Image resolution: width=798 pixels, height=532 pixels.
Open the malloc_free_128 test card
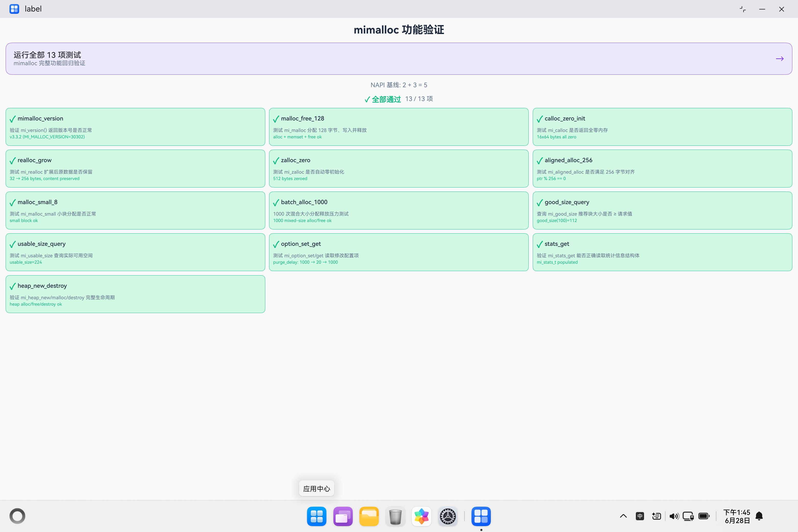tap(399, 127)
